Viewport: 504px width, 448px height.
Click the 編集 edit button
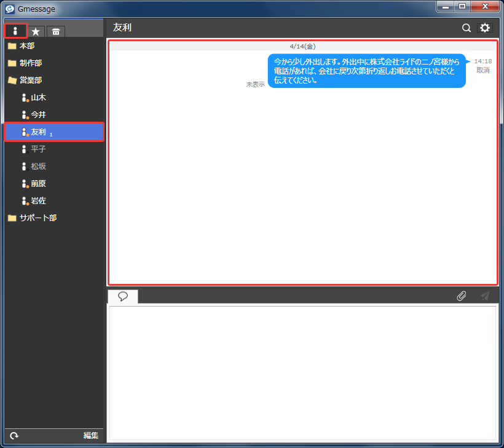coord(91,436)
